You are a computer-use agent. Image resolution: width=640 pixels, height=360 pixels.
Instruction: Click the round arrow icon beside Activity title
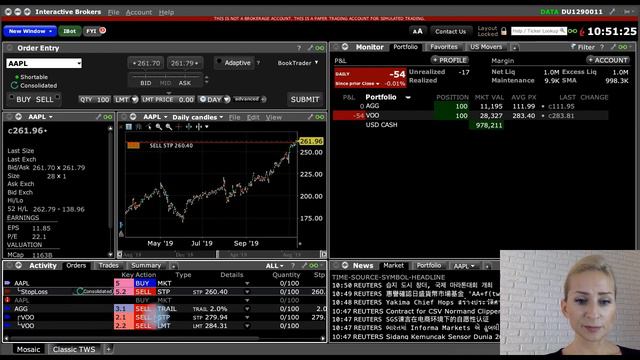click(x=18, y=265)
